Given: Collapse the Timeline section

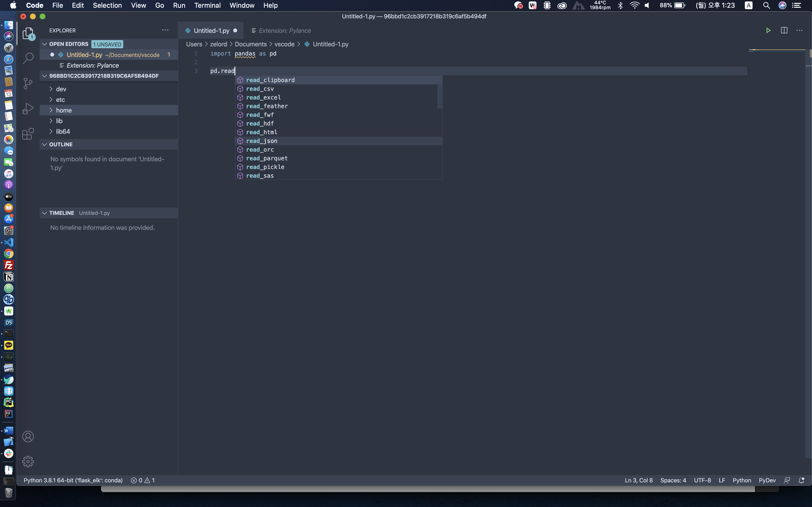Looking at the screenshot, I should click(x=44, y=213).
